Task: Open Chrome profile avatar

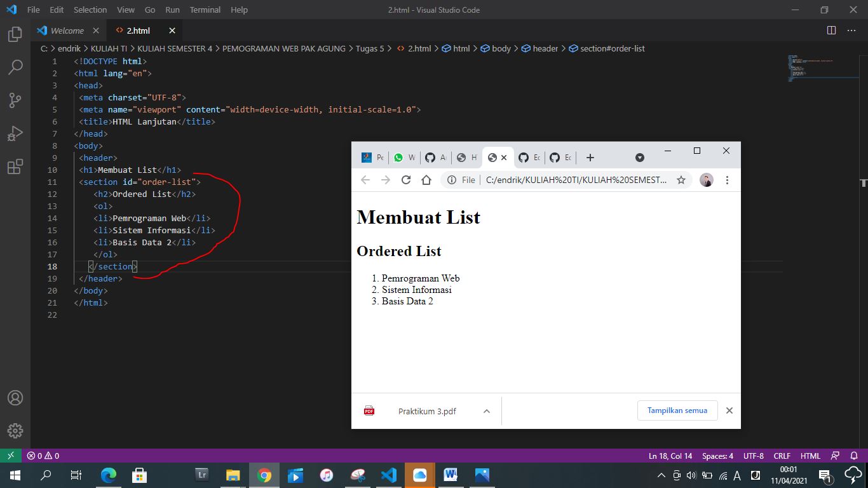Action: point(707,180)
